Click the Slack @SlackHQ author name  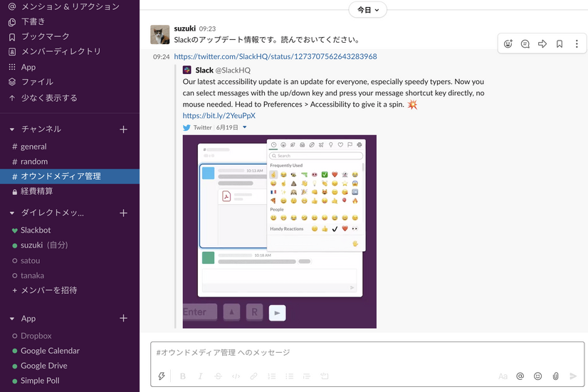223,70
